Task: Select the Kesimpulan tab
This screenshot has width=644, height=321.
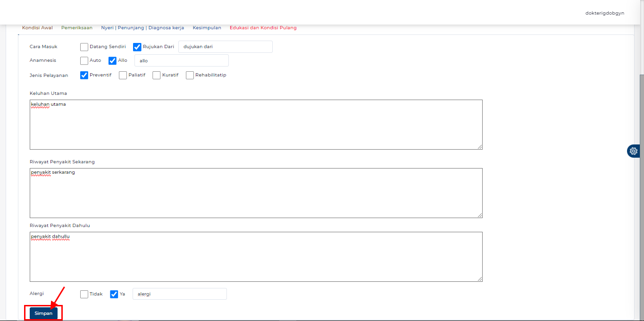Action: tap(207, 28)
